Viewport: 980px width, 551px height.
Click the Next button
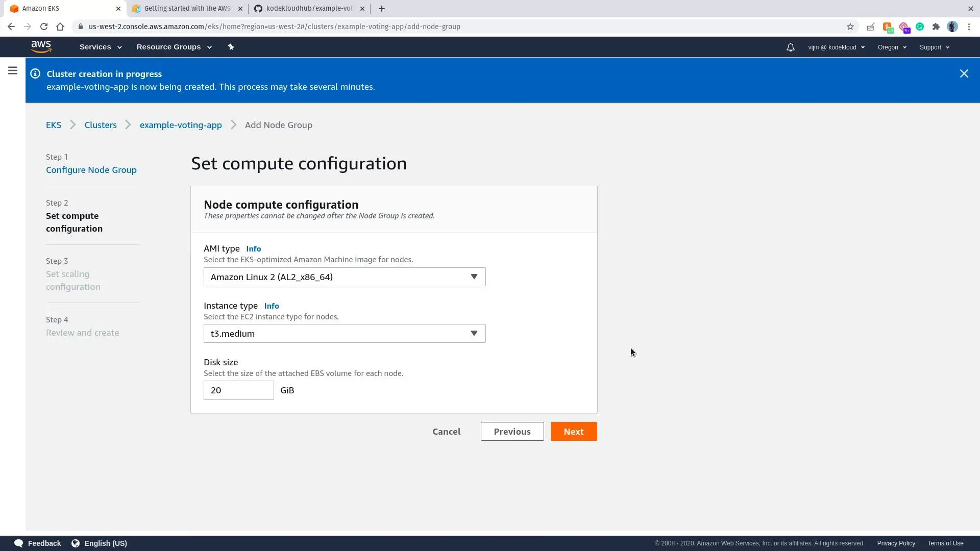[x=574, y=431]
